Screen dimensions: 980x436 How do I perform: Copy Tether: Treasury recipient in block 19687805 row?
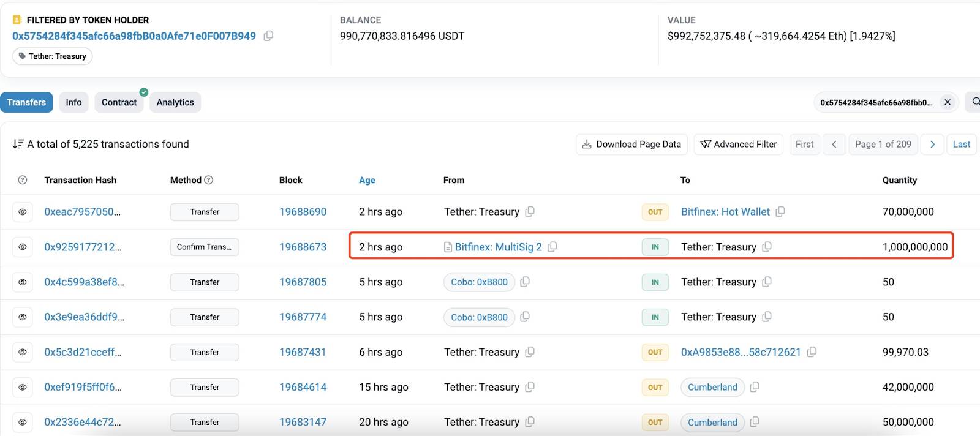(x=767, y=282)
